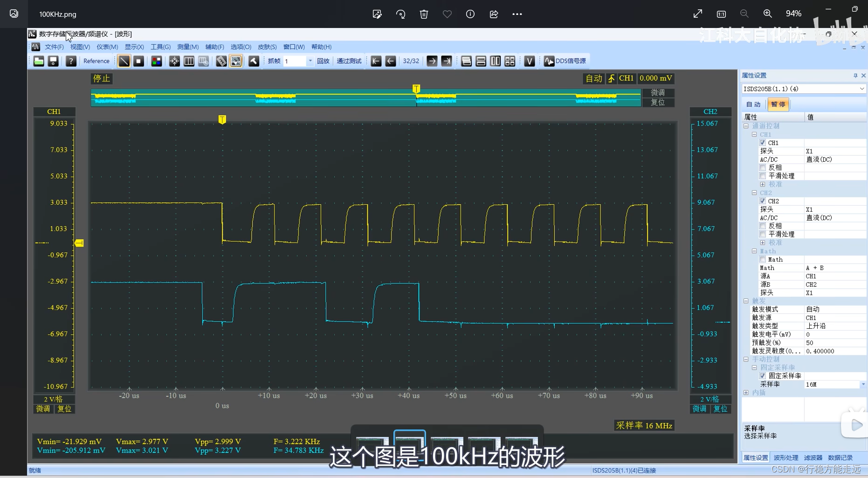The width and height of the screenshot is (868, 478).
Task: Enable 平滑处理 under CH1
Action: [763, 176]
